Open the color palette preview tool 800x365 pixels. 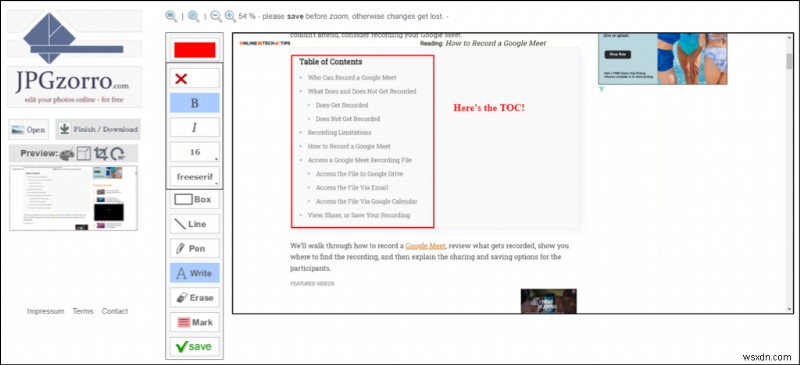[67, 154]
